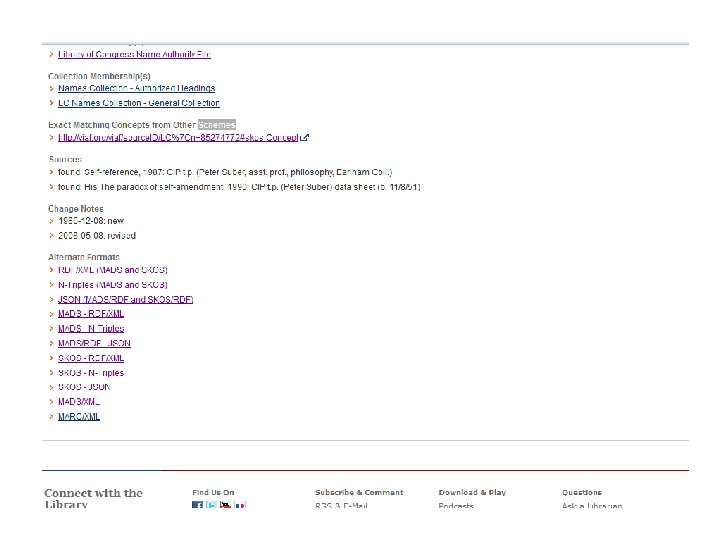Open the Library's Flickr icon
The image size is (720, 540).
(240, 505)
